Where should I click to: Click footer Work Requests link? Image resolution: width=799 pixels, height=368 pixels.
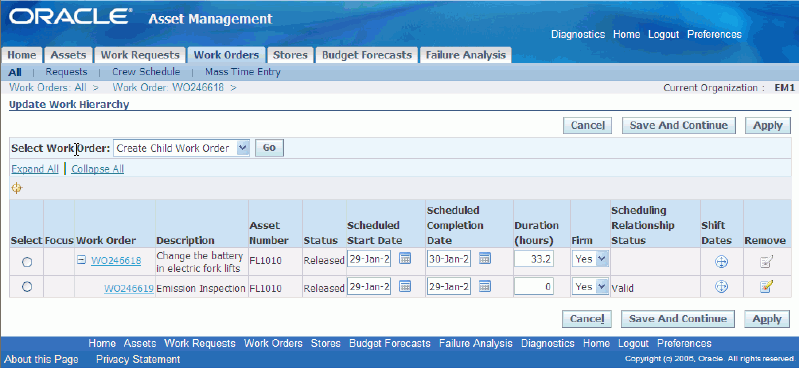[x=200, y=344]
